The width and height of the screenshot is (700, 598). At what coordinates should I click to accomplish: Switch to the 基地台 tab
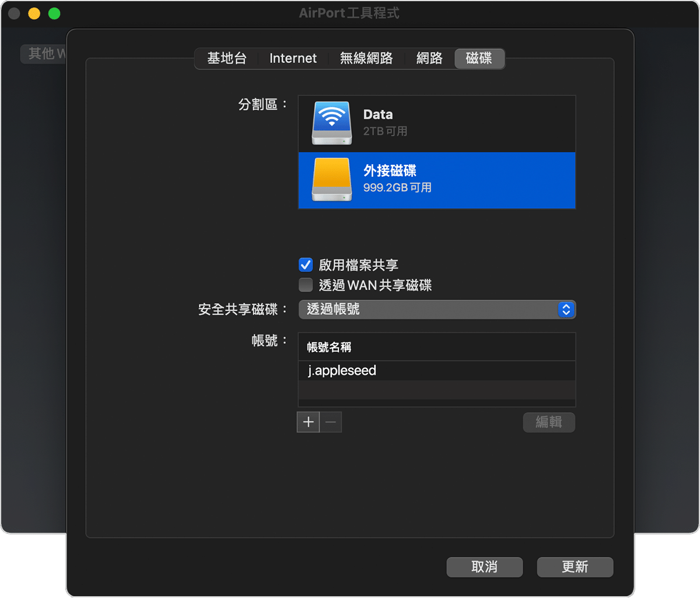coord(226,58)
